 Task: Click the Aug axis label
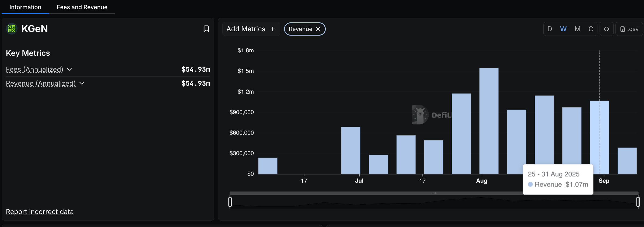click(482, 181)
